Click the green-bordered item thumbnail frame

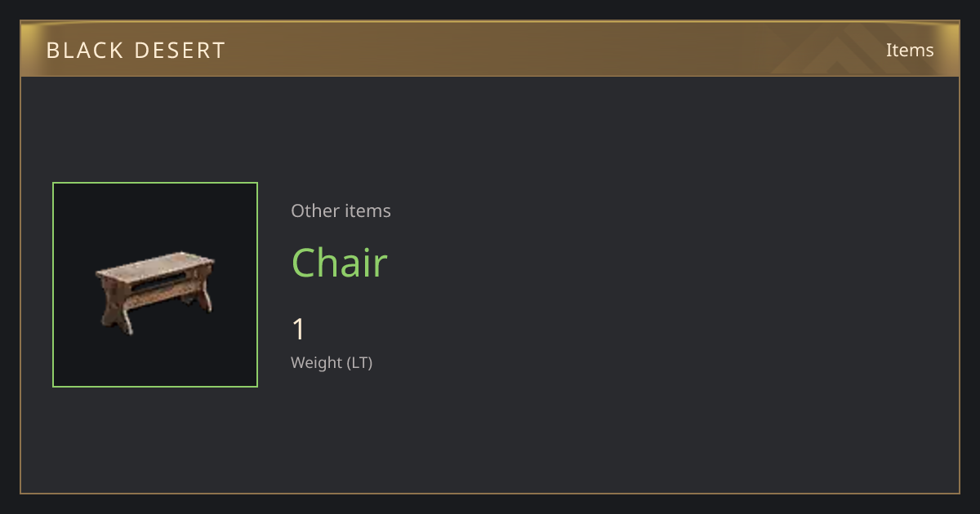155,285
